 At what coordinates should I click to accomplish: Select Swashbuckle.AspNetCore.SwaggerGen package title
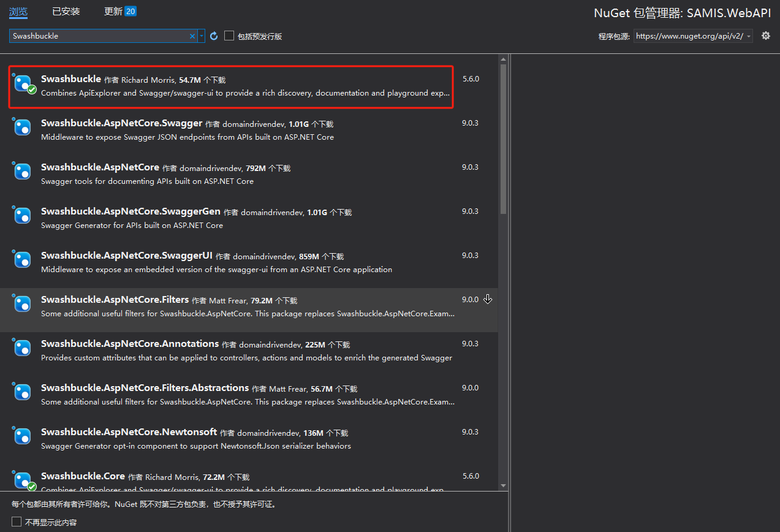point(131,211)
